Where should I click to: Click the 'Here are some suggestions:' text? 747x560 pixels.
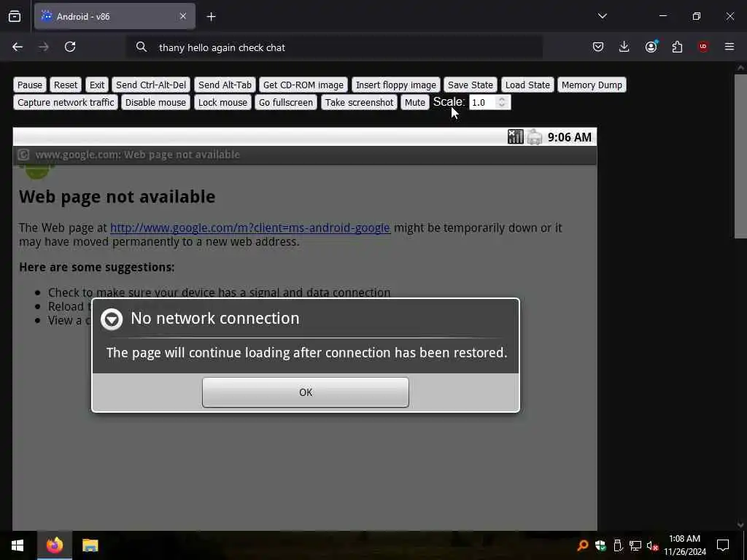(x=97, y=267)
